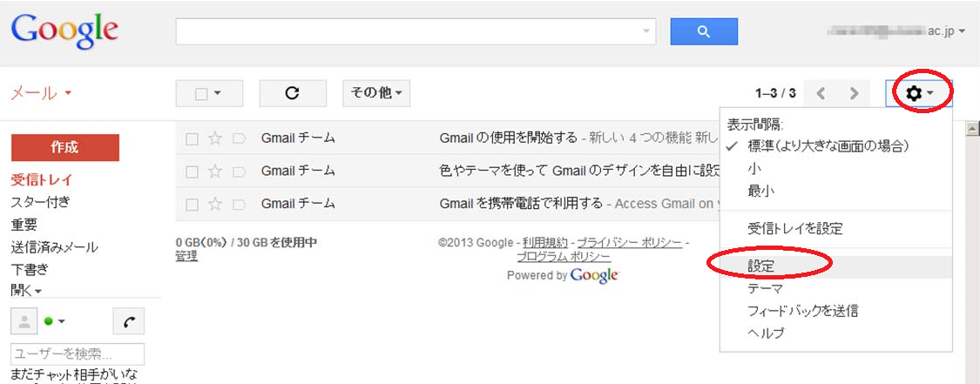Open the 受信トレイ folder

click(x=41, y=180)
